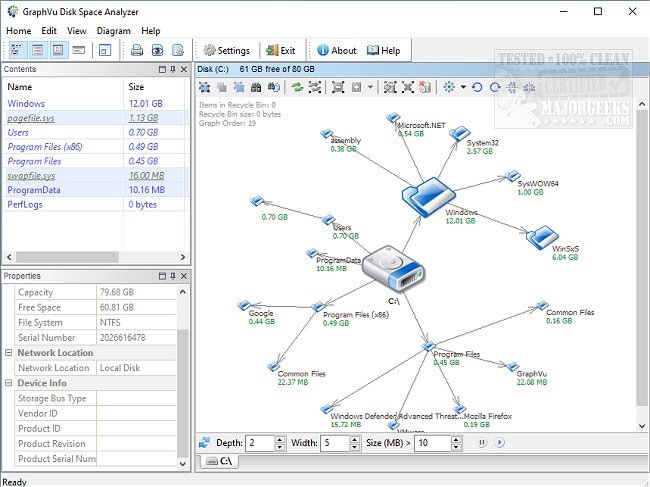Close the Contents panel
The height and width of the screenshot is (487, 650).
click(x=184, y=69)
